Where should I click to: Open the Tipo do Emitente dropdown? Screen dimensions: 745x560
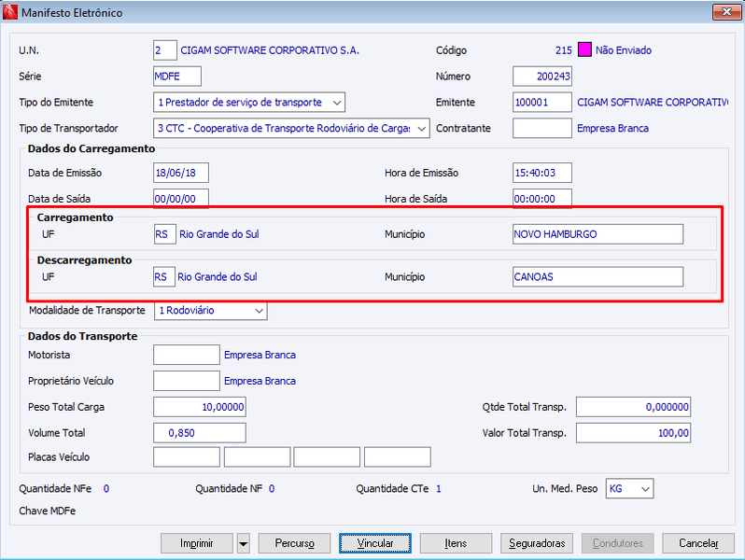(x=337, y=103)
